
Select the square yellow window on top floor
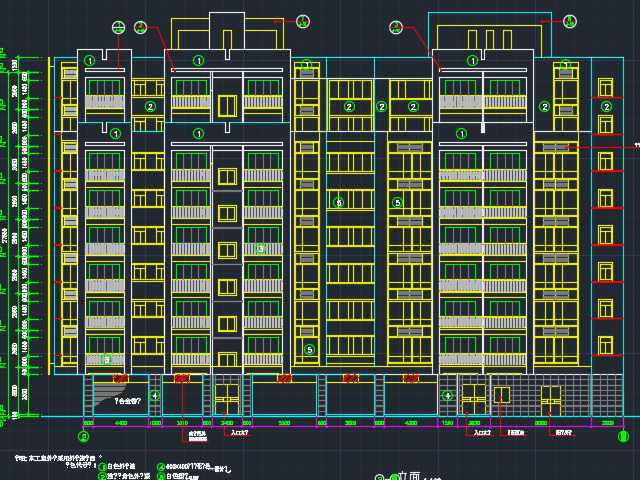click(227, 105)
